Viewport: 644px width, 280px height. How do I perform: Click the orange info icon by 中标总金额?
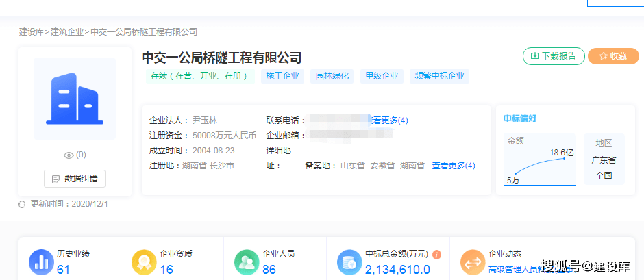pos(437,255)
